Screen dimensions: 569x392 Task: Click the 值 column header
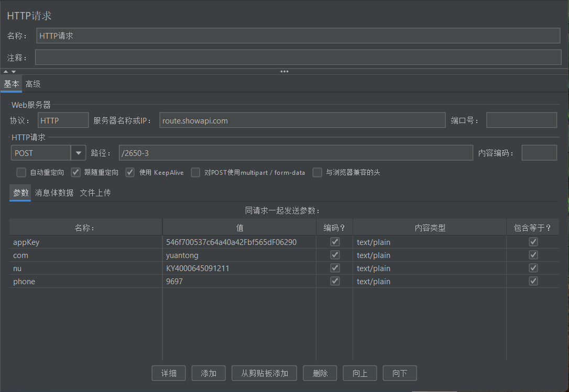coord(239,227)
